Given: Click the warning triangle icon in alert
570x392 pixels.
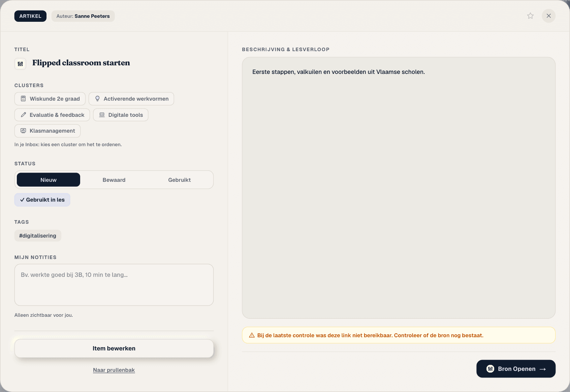Looking at the screenshot, I should tap(252, 335).
